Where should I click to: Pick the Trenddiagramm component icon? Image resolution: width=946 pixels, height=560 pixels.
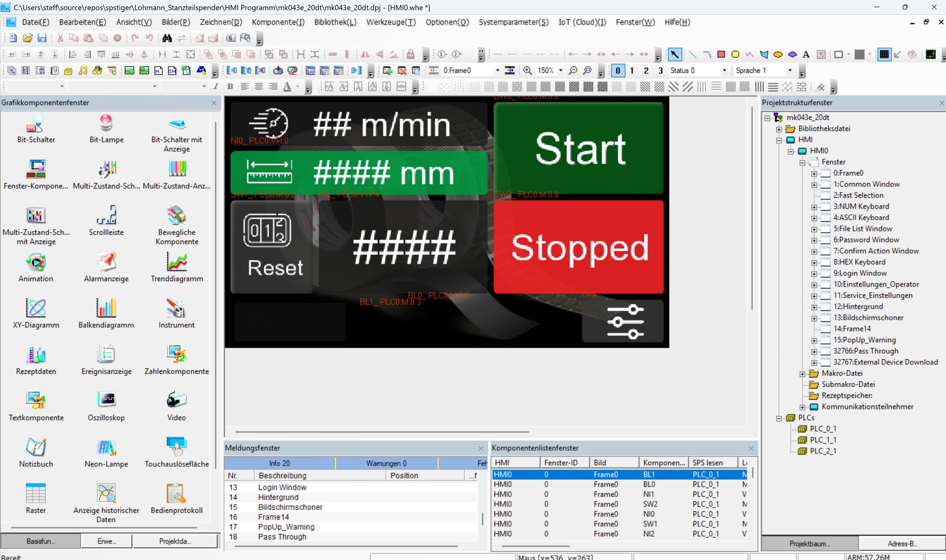[x=176, y=262]
